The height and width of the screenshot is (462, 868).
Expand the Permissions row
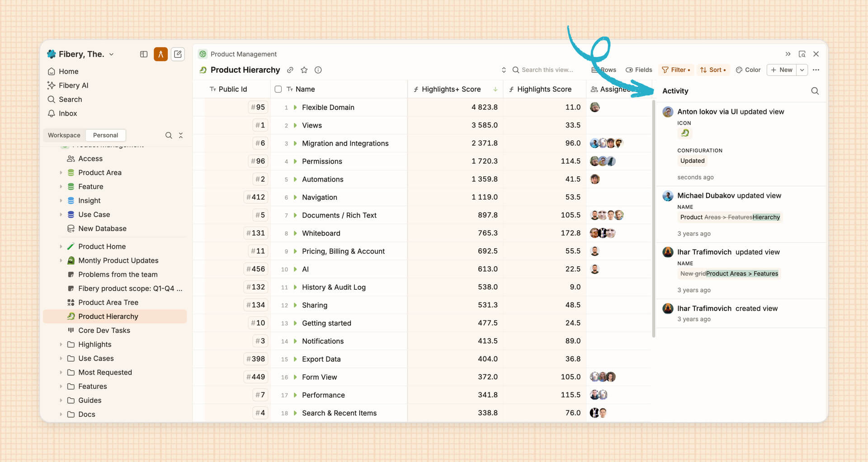click(x=295, y=161)
